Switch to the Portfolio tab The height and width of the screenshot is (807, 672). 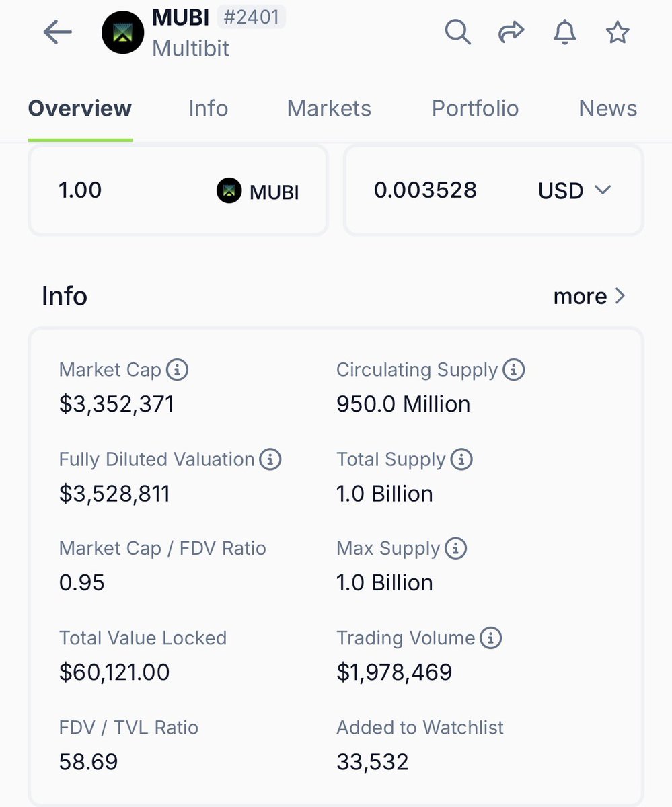point(475,108)
